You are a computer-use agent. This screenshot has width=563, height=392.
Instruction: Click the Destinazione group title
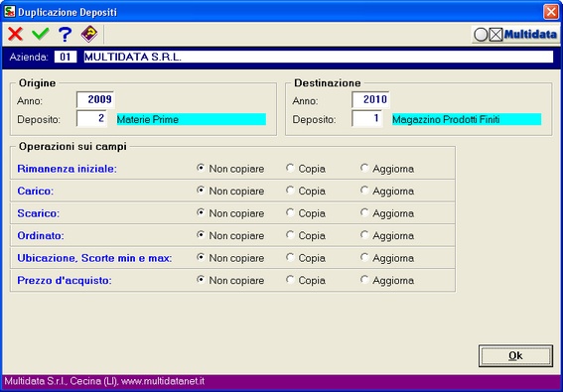coord(328,83)
